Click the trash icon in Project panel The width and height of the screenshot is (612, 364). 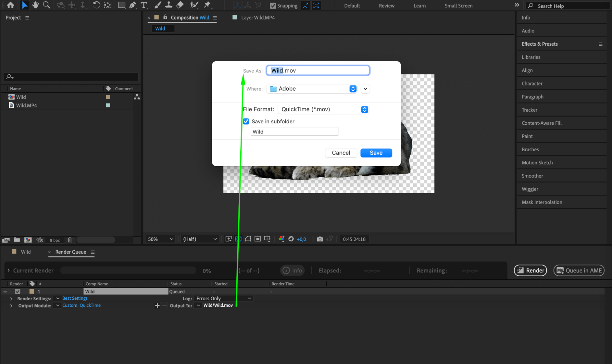click(x=70, y=240)
